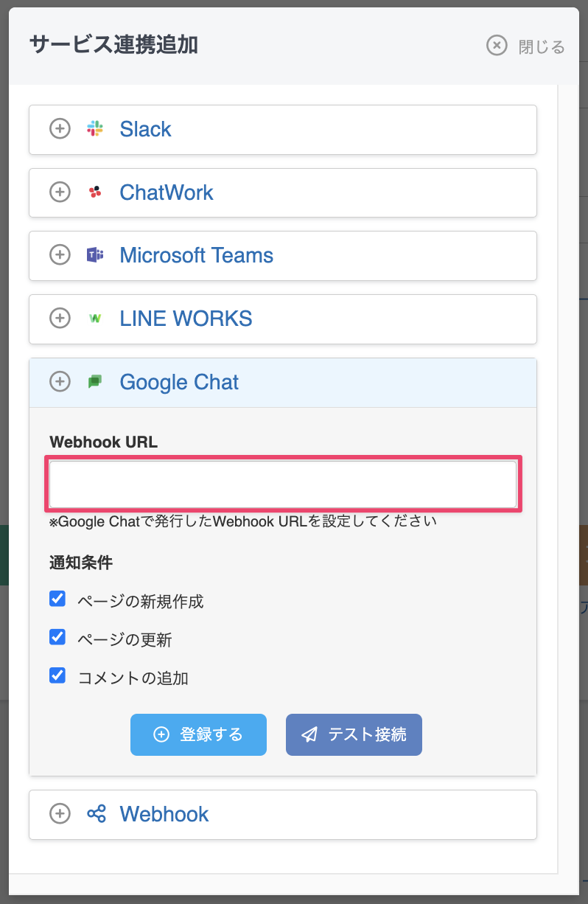
Task: Click the Google Chat Webhook hint text
Action: pos(243,521)
